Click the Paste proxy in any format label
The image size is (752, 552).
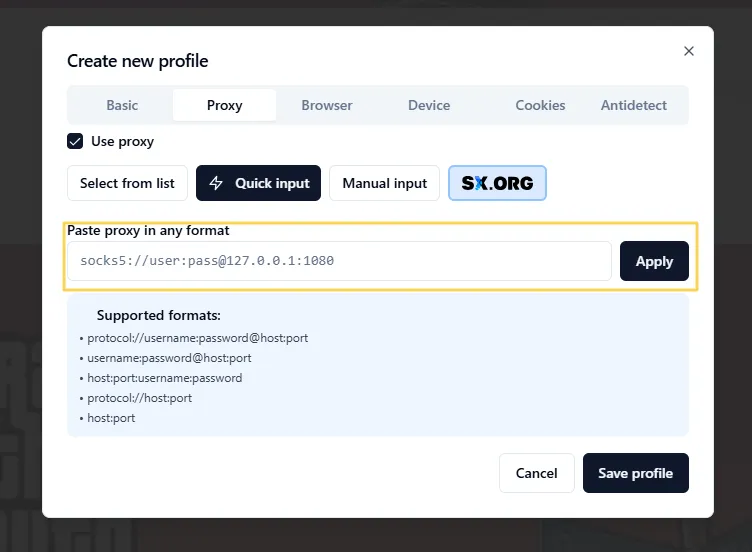[x=148, y=231]
